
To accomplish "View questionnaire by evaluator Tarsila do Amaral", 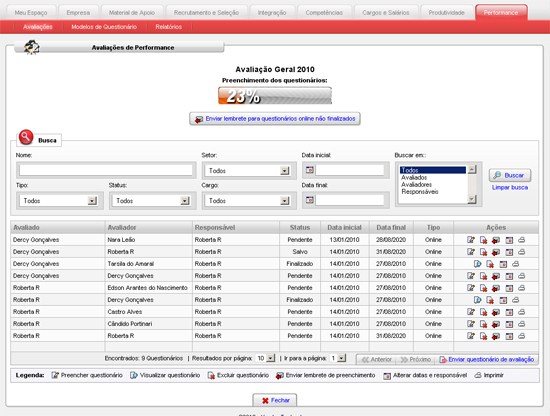I will pos(477,264).
